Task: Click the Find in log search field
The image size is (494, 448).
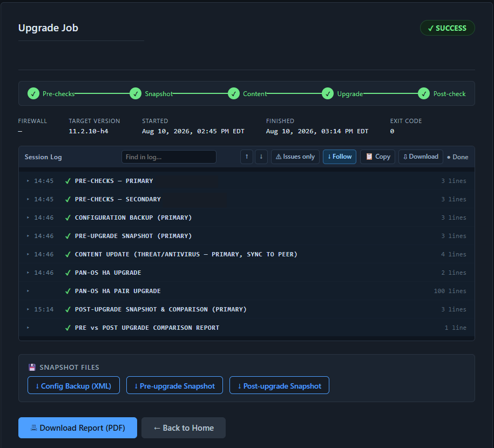Action: (169, 157)
